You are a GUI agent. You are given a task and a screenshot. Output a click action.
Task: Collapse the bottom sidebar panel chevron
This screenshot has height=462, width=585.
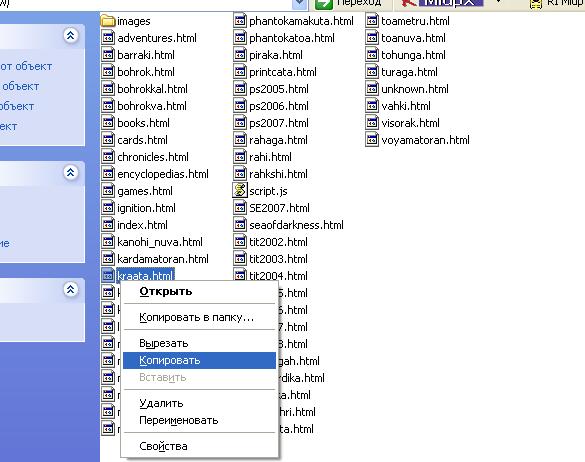tap(71, 289)
